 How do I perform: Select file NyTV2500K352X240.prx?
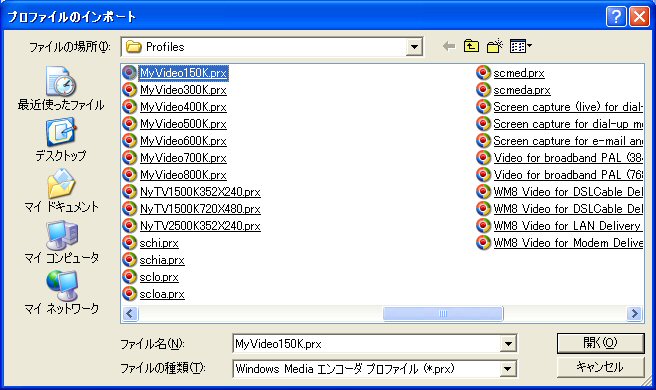click(x=200, y=226)
